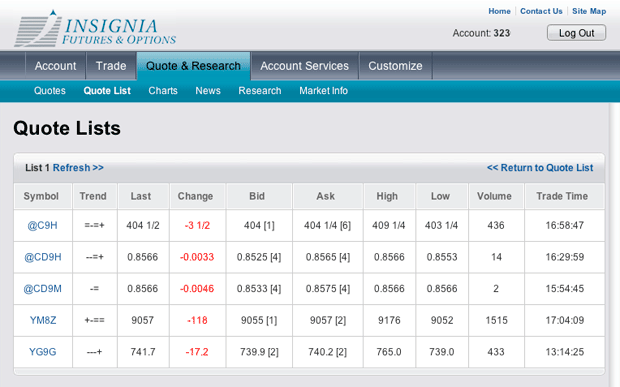Viewport: 620px width, 387px height.
Task: Open the @C9H symbol link
Action: pos(42,225)
